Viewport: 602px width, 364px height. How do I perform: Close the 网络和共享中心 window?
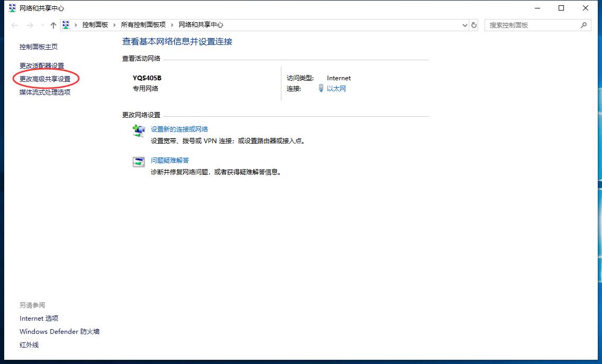click(586, 8)
